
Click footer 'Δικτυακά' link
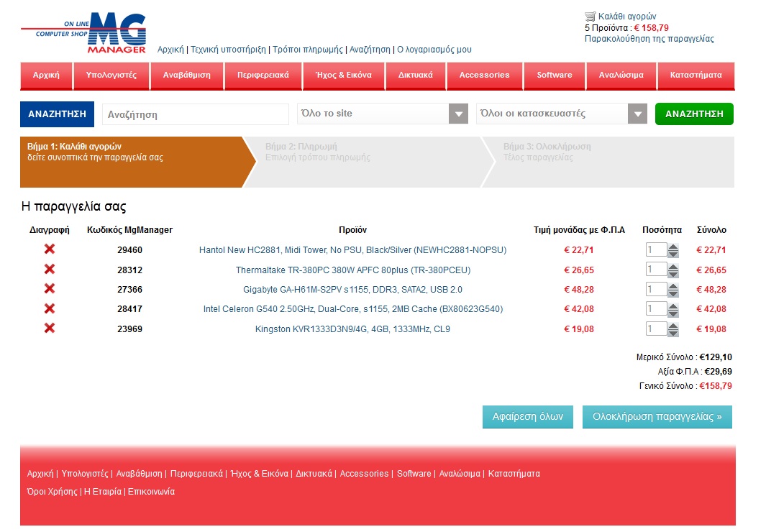point(314,474)
